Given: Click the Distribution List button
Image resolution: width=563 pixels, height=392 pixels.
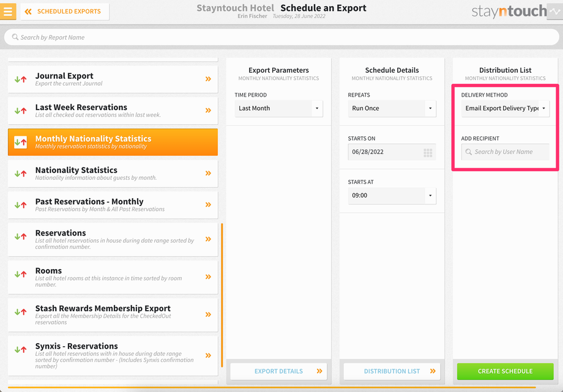Looking at the screenshot, I should (x=392, y=371).
